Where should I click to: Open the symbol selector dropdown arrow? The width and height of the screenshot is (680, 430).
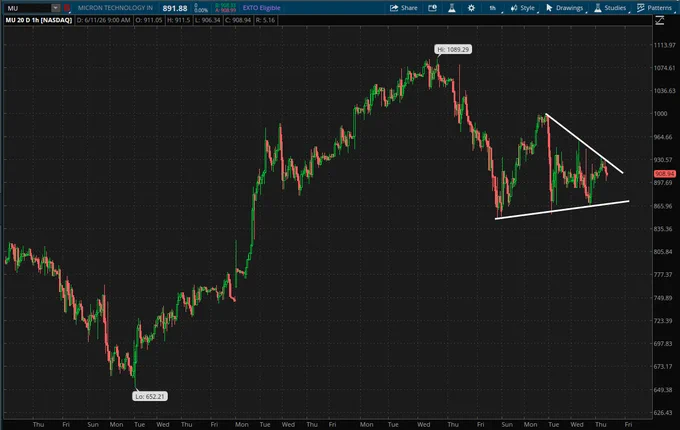56,8
